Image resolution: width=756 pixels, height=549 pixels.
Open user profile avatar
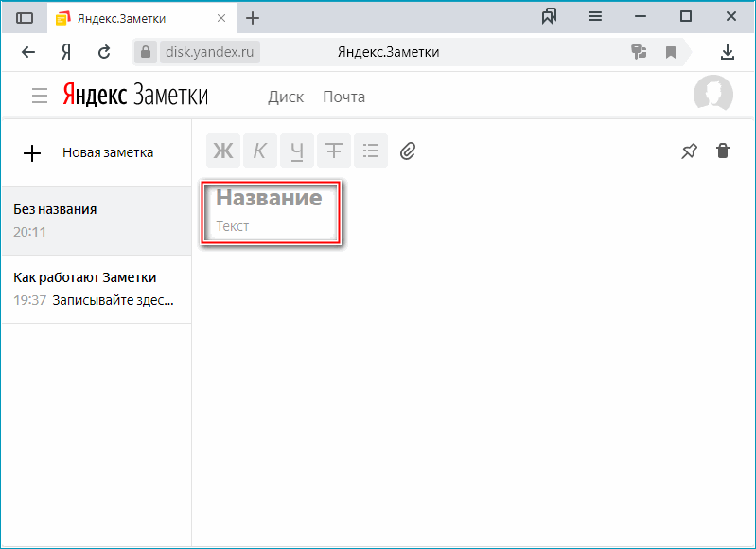(712, 95)
